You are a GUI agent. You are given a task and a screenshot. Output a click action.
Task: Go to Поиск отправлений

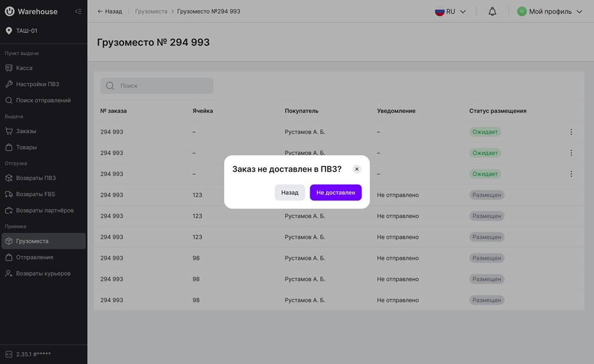(x=43, y=101)
